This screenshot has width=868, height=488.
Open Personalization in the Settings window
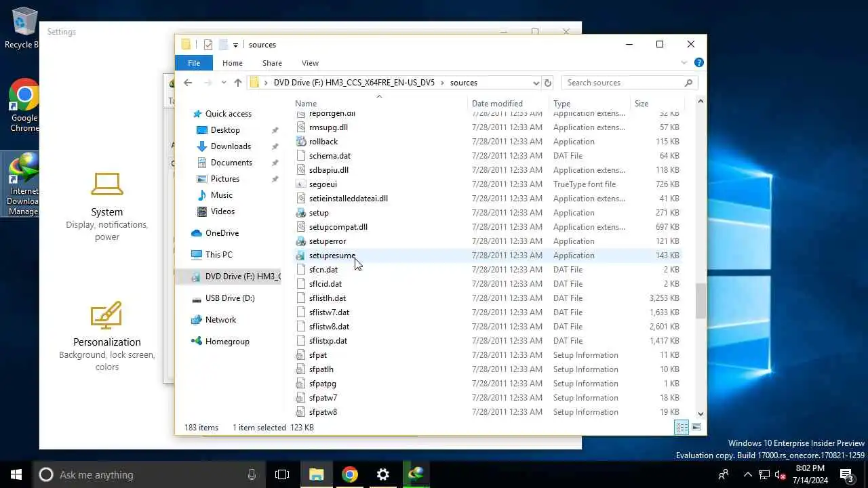pyautogui.click(x=107, y=336)
